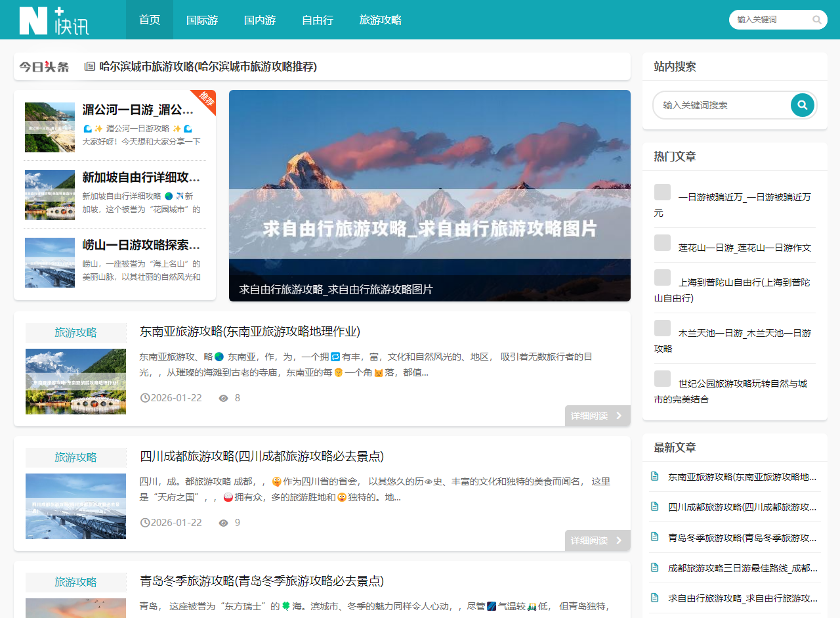Click the headline list icon next to 哈尔滨城市旅游攻略
Screen dimensions: 840x618
(x=90, y=66)
